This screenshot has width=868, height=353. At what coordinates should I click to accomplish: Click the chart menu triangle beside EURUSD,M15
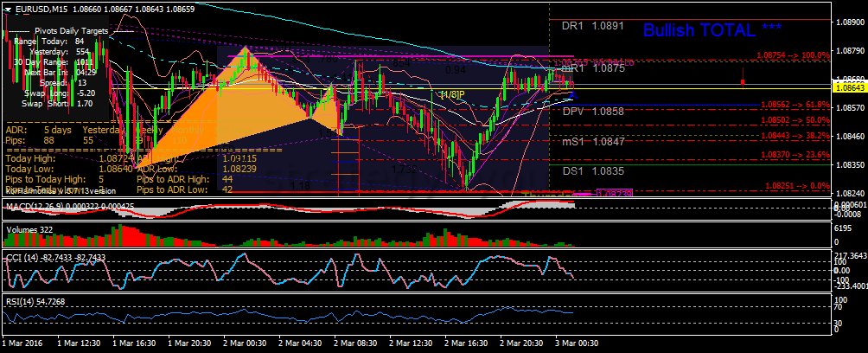[8, 8]
